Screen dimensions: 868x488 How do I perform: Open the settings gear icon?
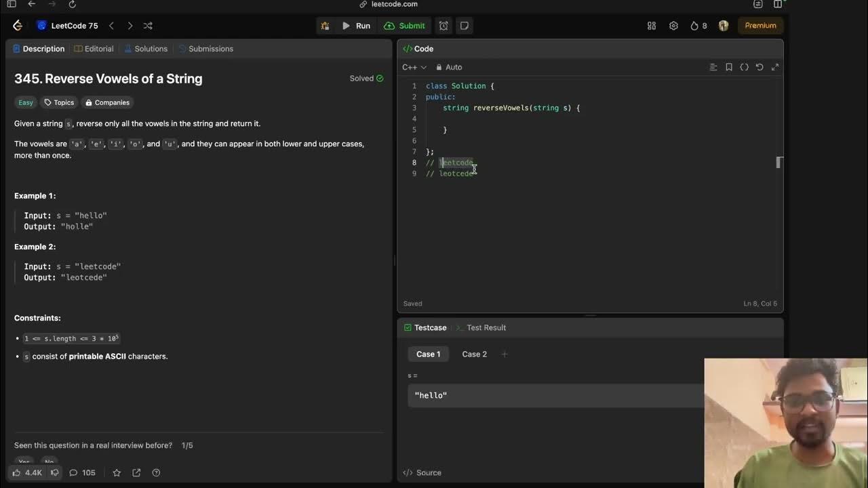pyautogui.click(x=673, y=26)
